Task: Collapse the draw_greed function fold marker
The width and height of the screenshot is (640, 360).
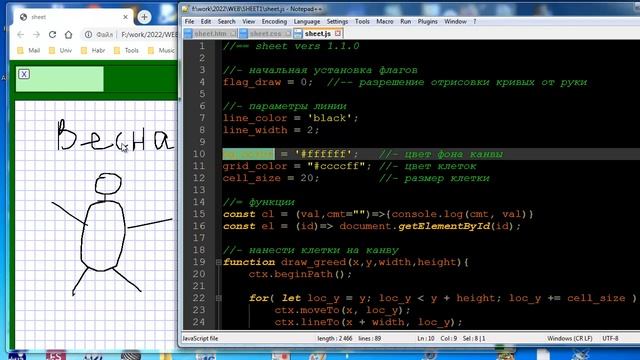Action: [x=219, y=262]
